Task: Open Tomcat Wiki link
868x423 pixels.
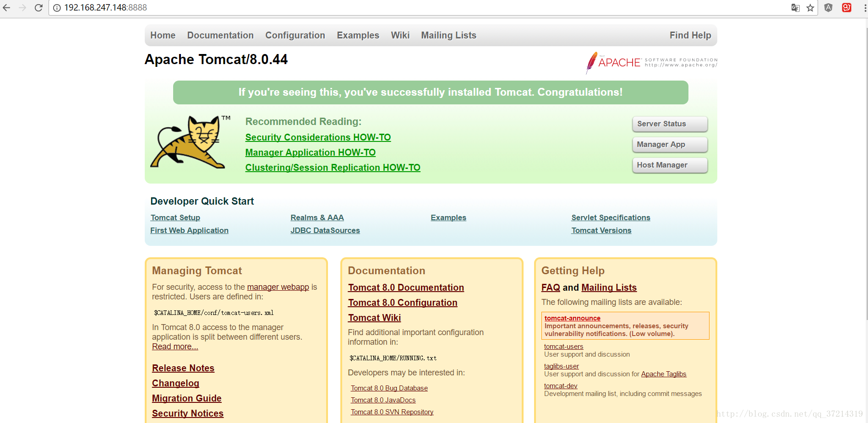Action: coord(374,318)
